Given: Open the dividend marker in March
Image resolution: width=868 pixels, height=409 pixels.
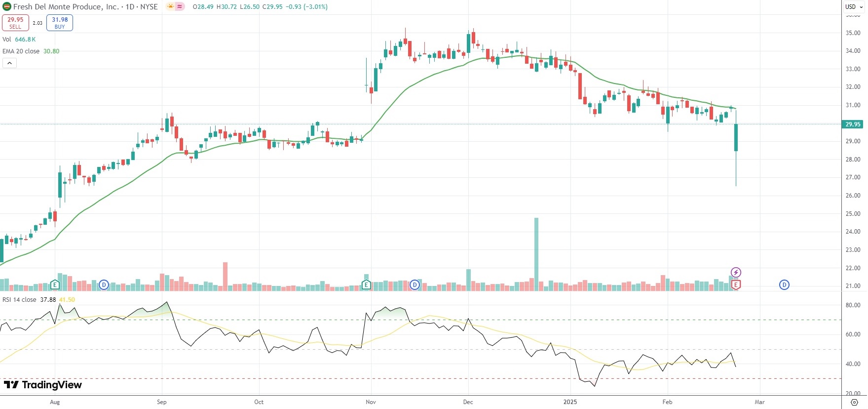Looking at the screenshot, I should click(x=784, y=285).
